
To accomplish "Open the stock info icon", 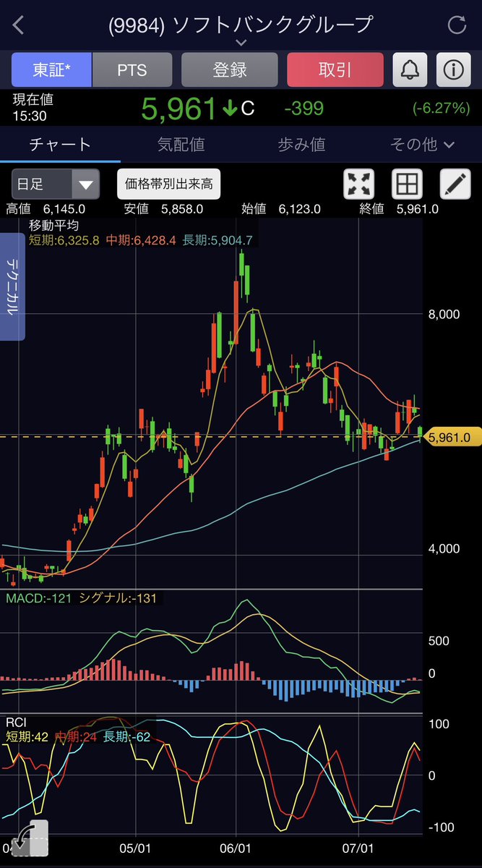I will (x=453, y=69).
